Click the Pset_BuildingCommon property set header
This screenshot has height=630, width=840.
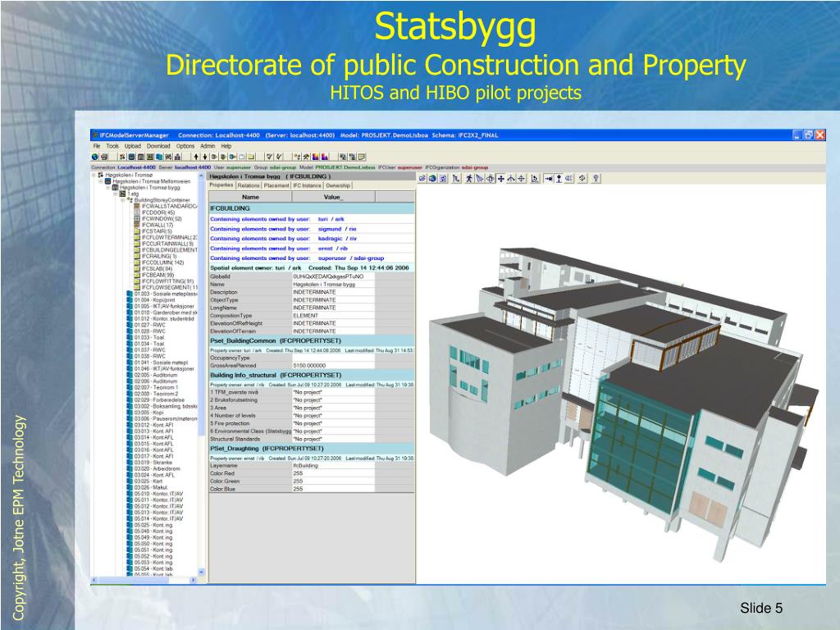click(312, 340)
